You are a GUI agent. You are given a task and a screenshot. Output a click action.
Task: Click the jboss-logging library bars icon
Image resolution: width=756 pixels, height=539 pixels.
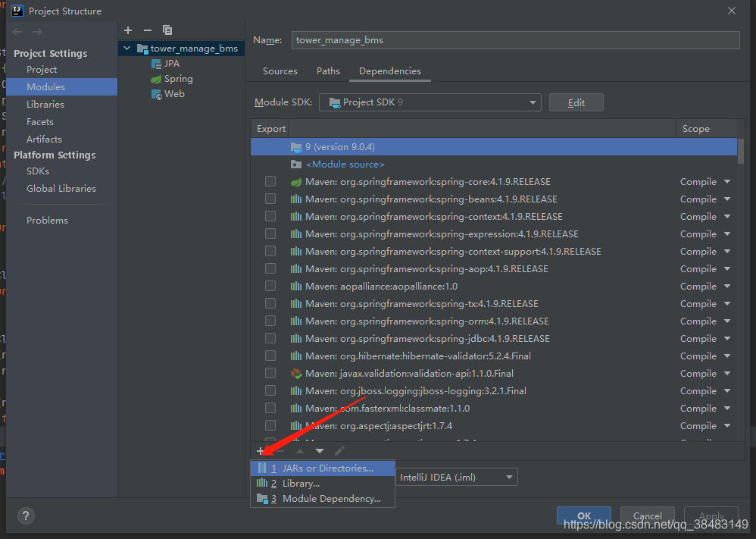click(x=296, y=391)
